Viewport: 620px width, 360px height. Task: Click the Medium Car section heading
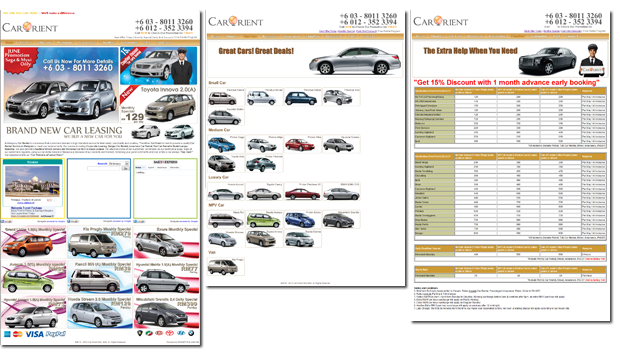tap(219, 130)
